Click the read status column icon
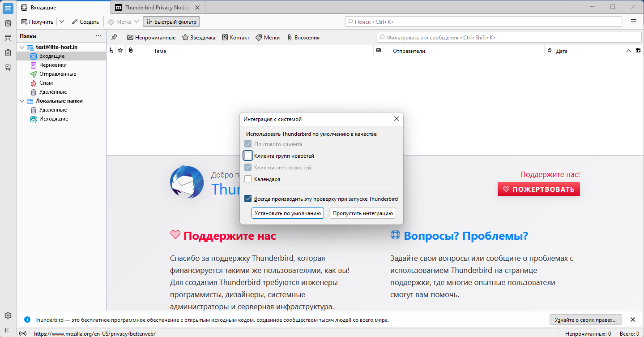This screenshot has height=337, width=644. pyautogui.click(x=379, y=51)
